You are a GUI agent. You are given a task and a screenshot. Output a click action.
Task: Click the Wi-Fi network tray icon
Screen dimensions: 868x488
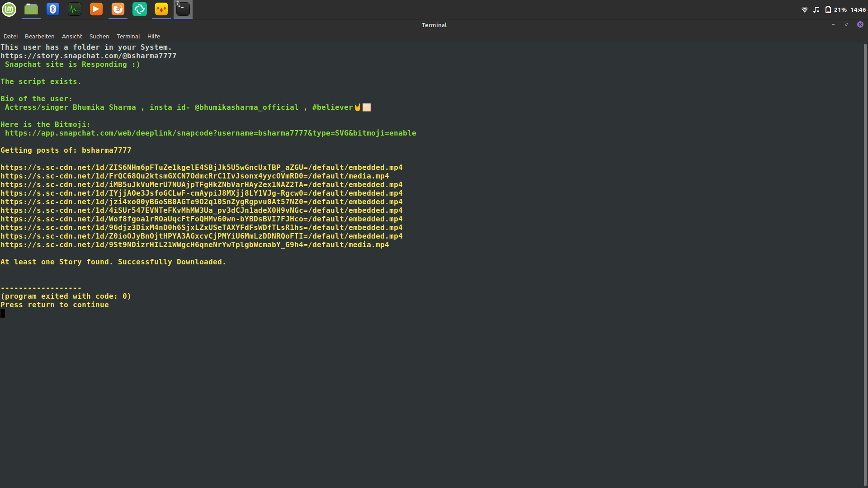805,9
